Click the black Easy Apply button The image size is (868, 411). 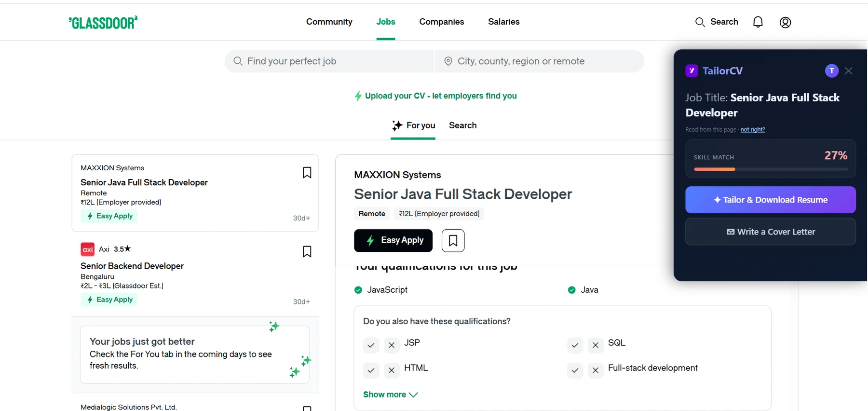point(393,240)
